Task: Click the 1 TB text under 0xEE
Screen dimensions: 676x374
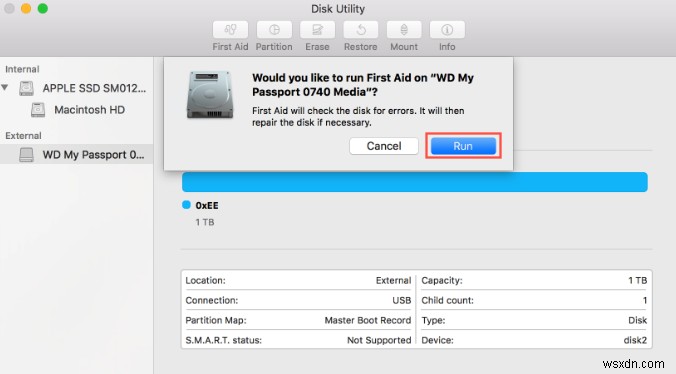Action: (x=205, y=222)
